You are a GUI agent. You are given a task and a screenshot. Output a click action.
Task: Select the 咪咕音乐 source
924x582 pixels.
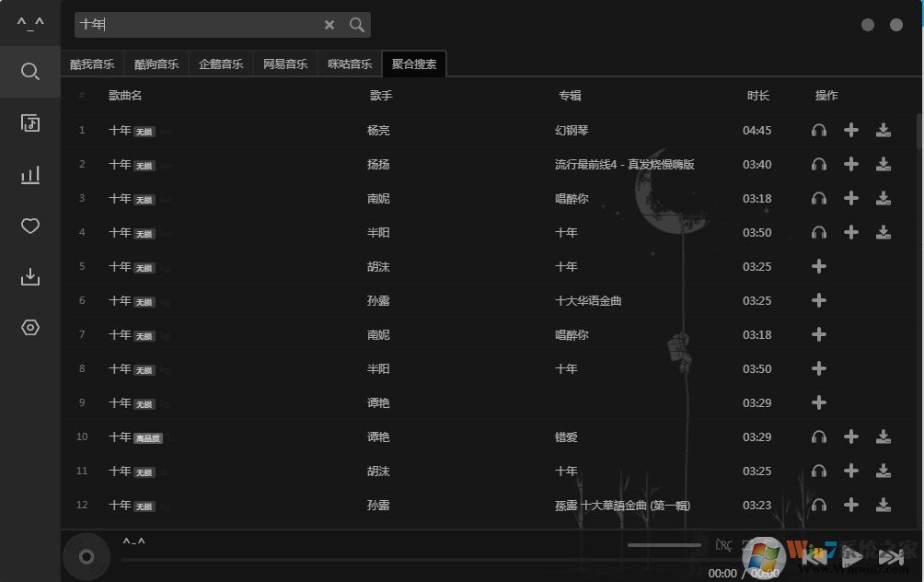coord(351,64)
